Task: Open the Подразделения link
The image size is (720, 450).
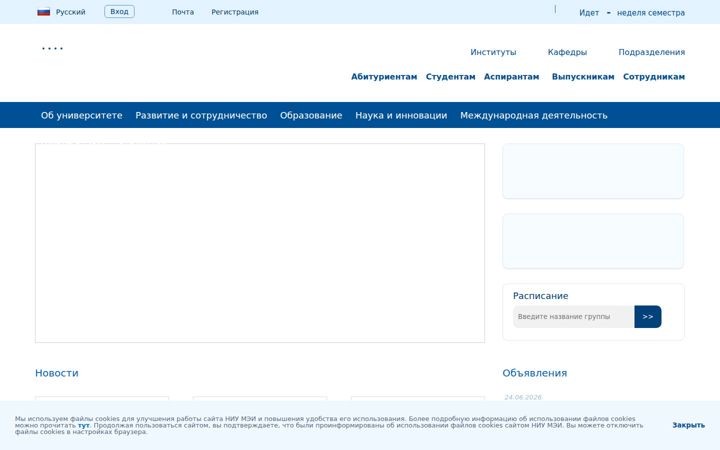Action: click(x=652, y=52)
